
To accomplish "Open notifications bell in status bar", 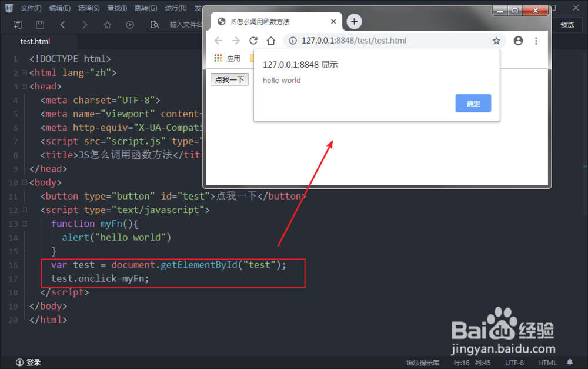I will coord(570,363).
